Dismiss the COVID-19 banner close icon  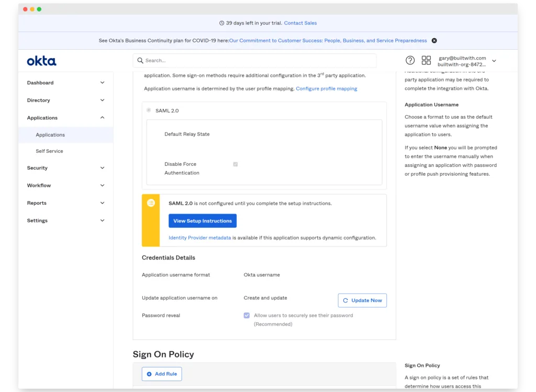(434, 40)
